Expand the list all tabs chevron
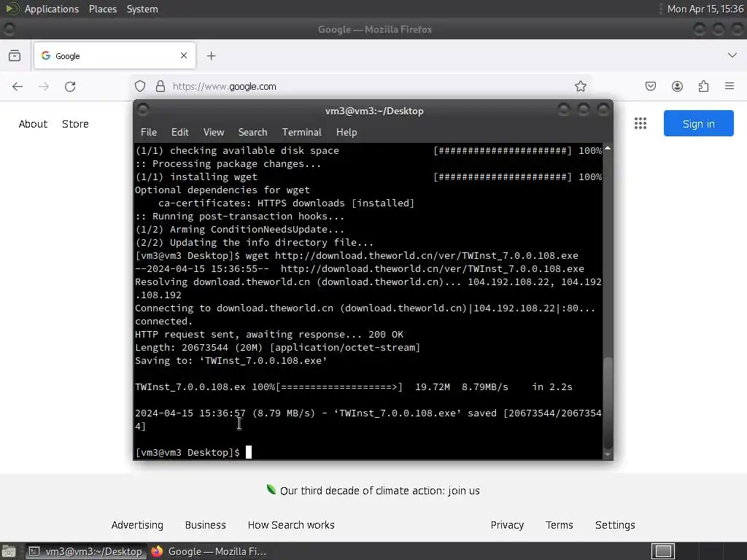The image size is (747, 560). (732, 55)
